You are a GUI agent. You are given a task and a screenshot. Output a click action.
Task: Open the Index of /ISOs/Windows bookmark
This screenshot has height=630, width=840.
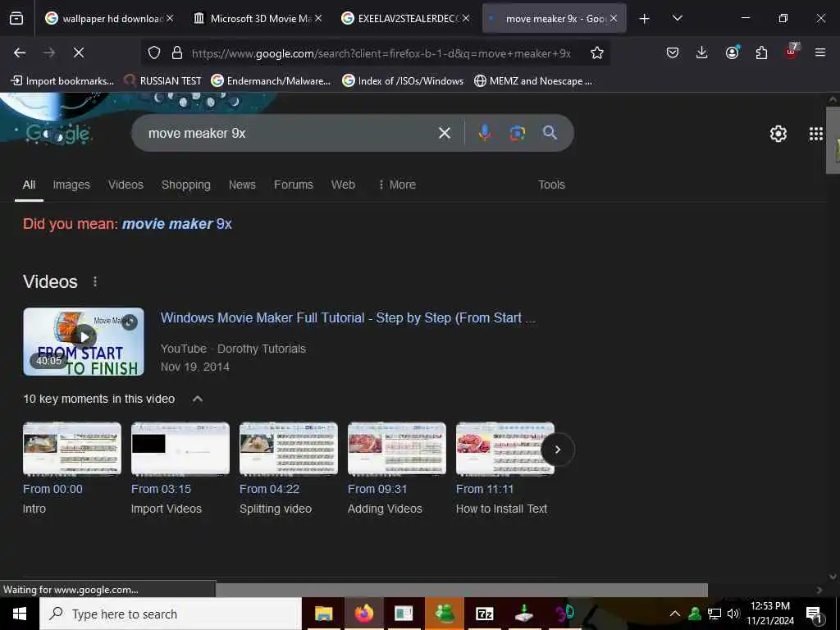tap(403, 81)
